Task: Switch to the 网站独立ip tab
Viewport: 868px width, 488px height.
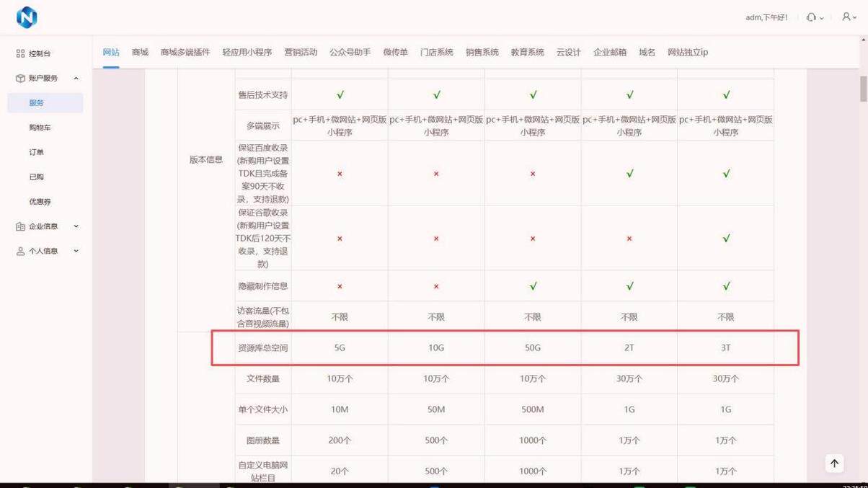Action: tap(688, 52)
